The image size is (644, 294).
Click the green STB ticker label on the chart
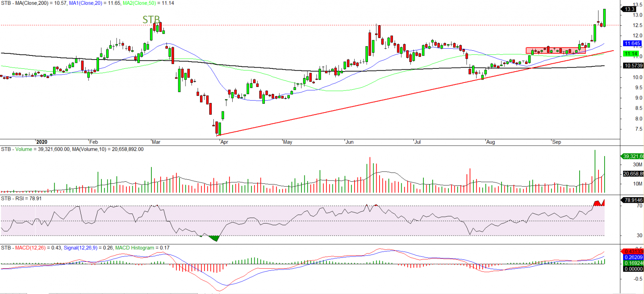click(x=151, y=19)
